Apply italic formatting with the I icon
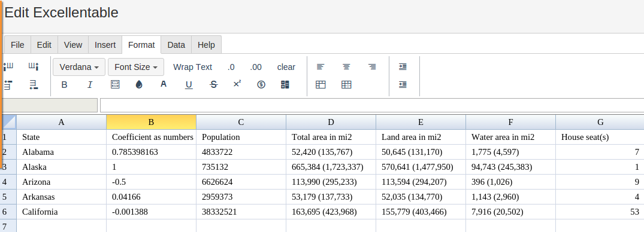The image size is (644, 232). tap(90, 85)
